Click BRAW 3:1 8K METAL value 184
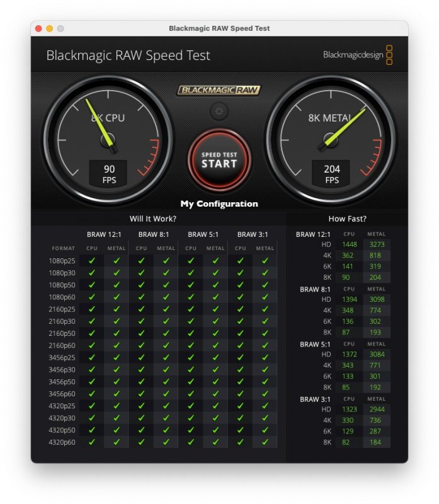Image resolution: width=439 pixels, height=504 pixels. 375,442
